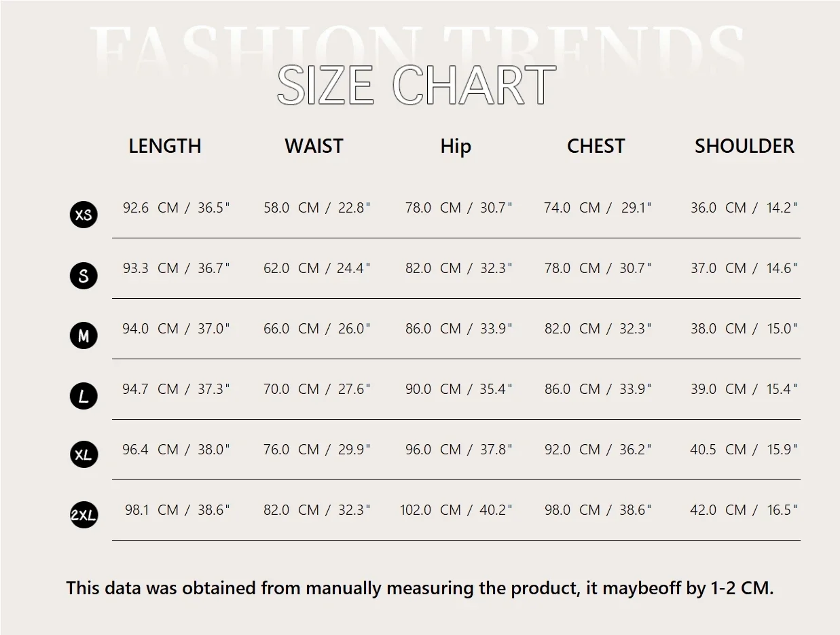Click the LENGTH column header
This screenshot has width=840, height=635.
[165, 146]
